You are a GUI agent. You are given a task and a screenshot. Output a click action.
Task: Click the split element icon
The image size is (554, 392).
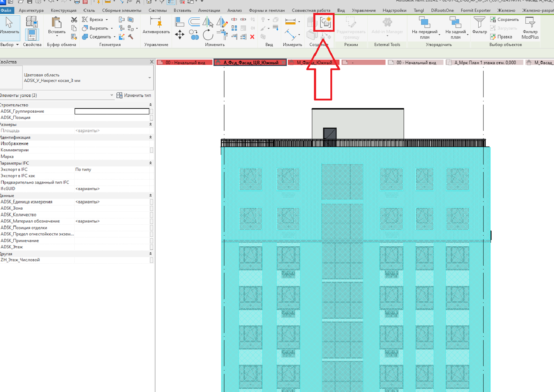coord(234,19)
